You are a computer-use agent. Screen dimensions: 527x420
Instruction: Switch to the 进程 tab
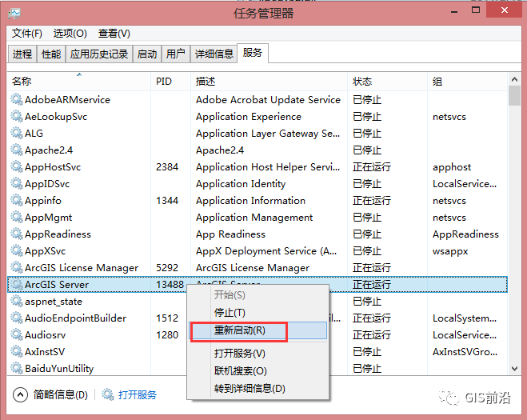pyautogui.click(x=22, y=54)
